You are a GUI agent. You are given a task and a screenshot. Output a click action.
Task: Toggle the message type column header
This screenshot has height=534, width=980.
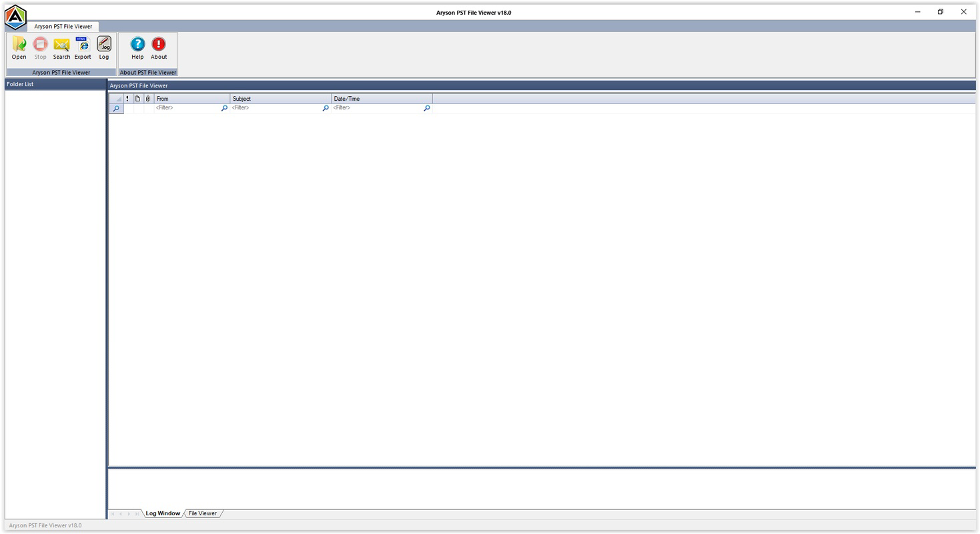pyautogui.click(x=137, y=98)
